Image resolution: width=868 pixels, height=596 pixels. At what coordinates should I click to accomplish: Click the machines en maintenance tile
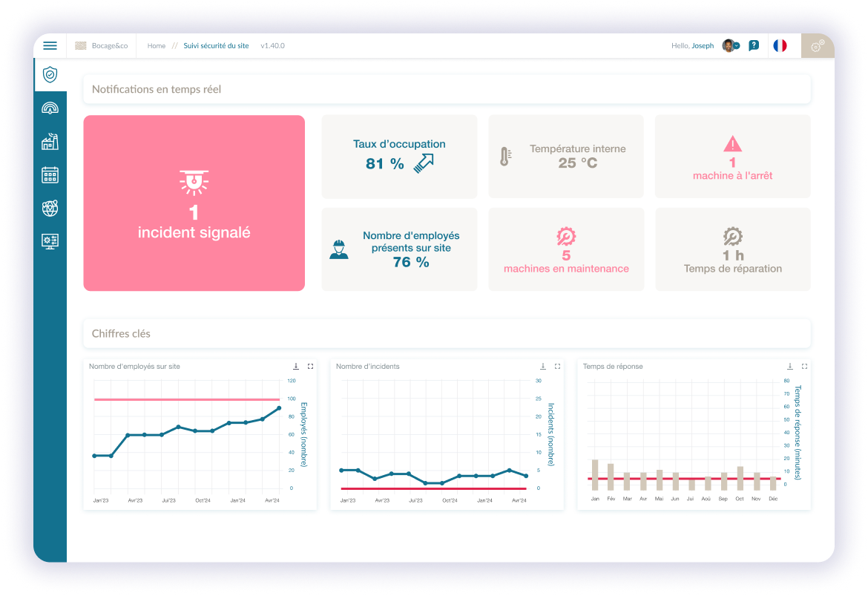pos(566,249)
